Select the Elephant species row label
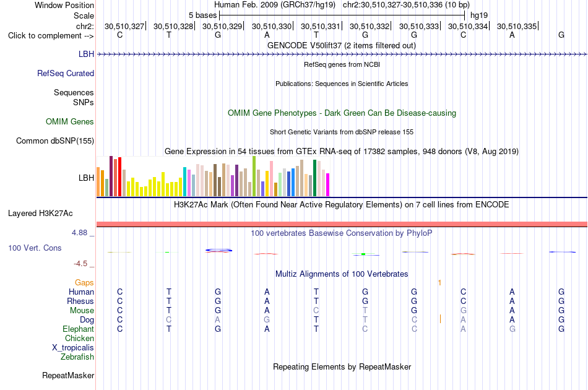This screenshot has width=588, height=390. coord(79,329)
